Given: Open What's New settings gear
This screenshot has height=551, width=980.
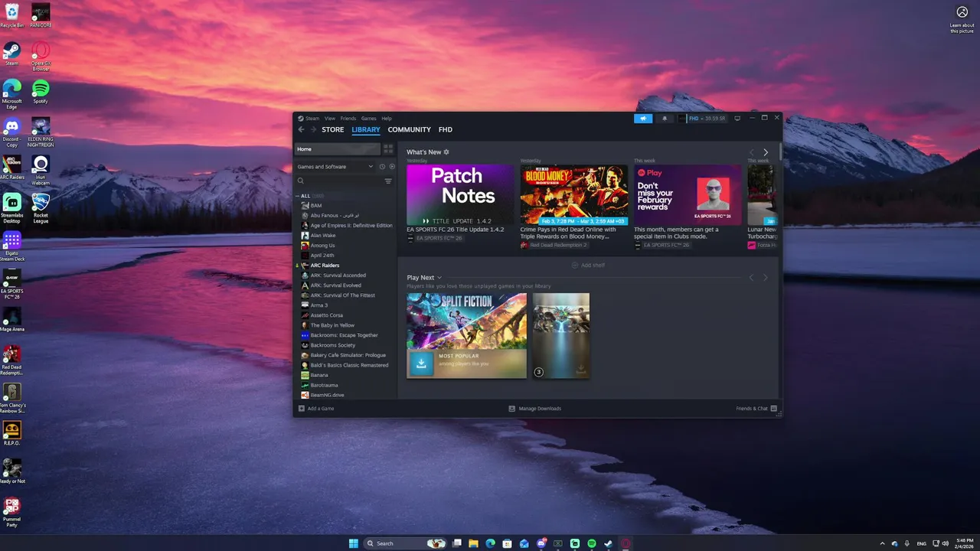Looking at the screenshot, I should click(446, 152).
